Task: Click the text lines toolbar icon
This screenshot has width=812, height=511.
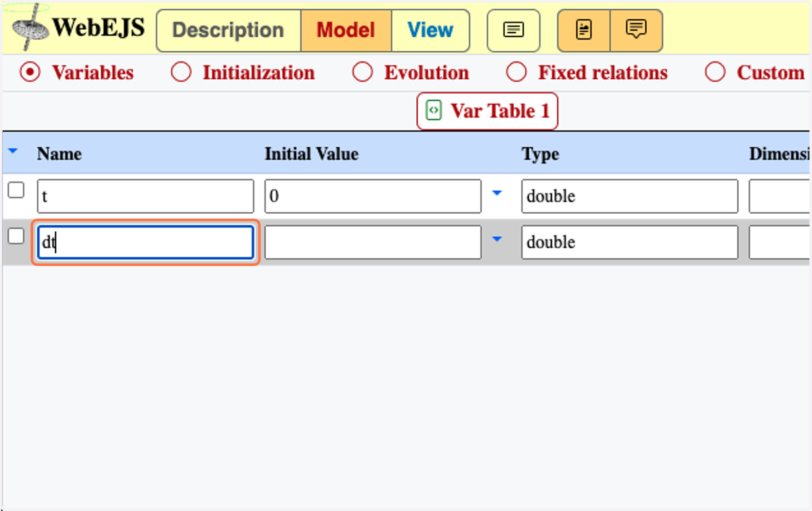Action: (514, 30)
